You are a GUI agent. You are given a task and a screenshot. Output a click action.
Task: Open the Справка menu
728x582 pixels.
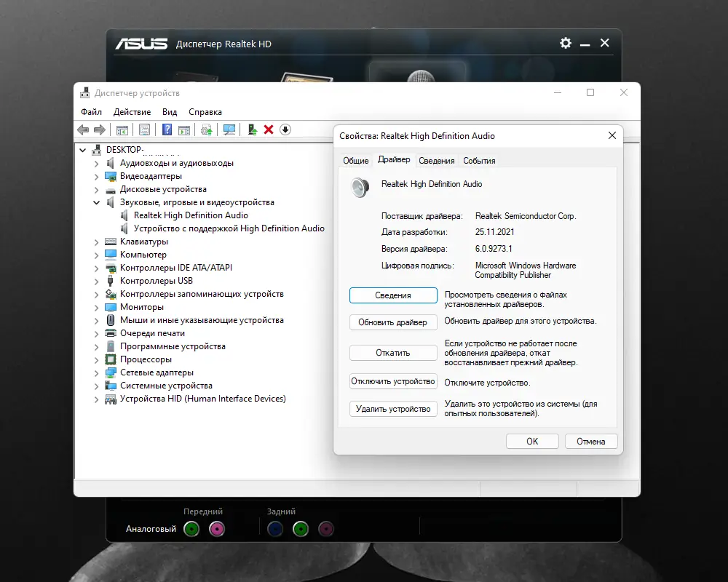pos(205,112)
